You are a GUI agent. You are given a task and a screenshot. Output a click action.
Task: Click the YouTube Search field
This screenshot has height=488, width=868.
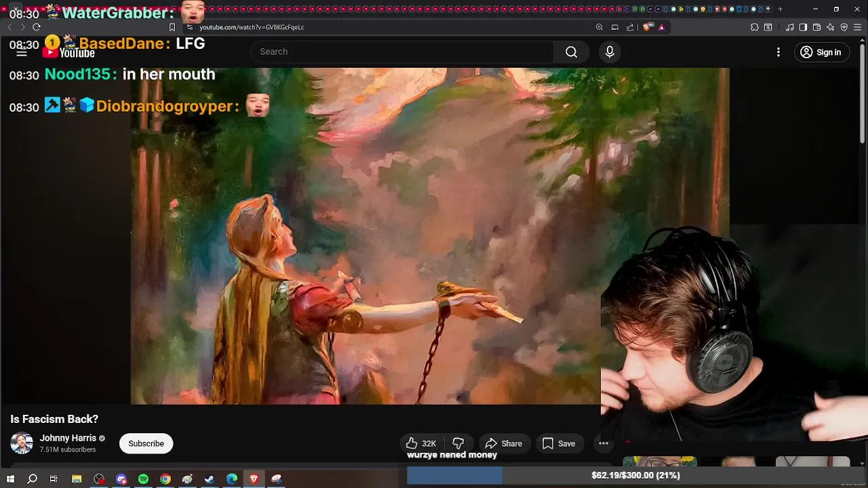pos(402,52)
